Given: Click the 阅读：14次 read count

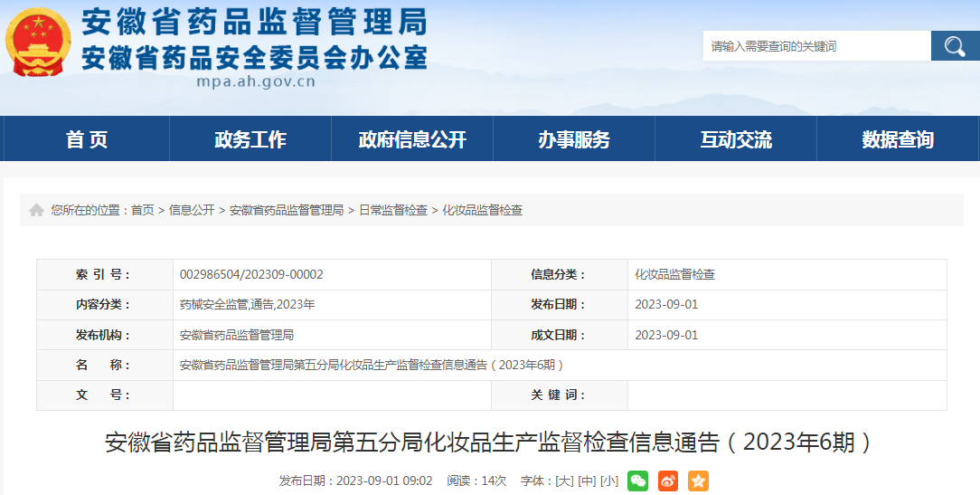Looking at the screenshot, I should 476,481.
